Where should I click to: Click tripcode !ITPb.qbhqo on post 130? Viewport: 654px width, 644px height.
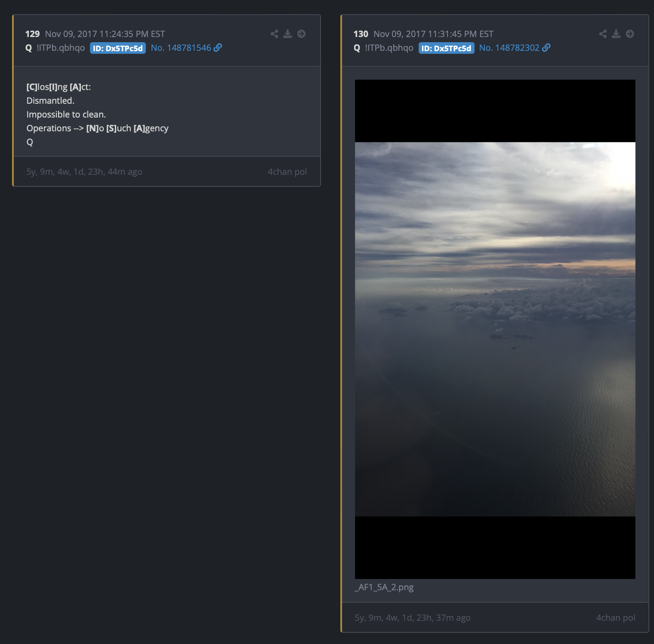tap(389, 48)
